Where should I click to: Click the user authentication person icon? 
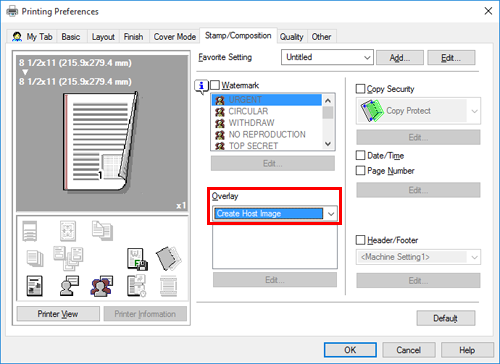pyautogui.click(x=69, y=286)
